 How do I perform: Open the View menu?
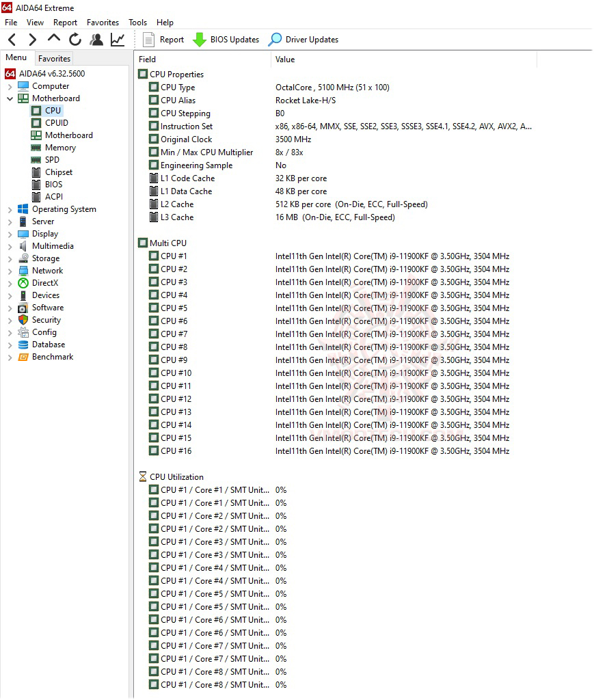coord(35,23)
